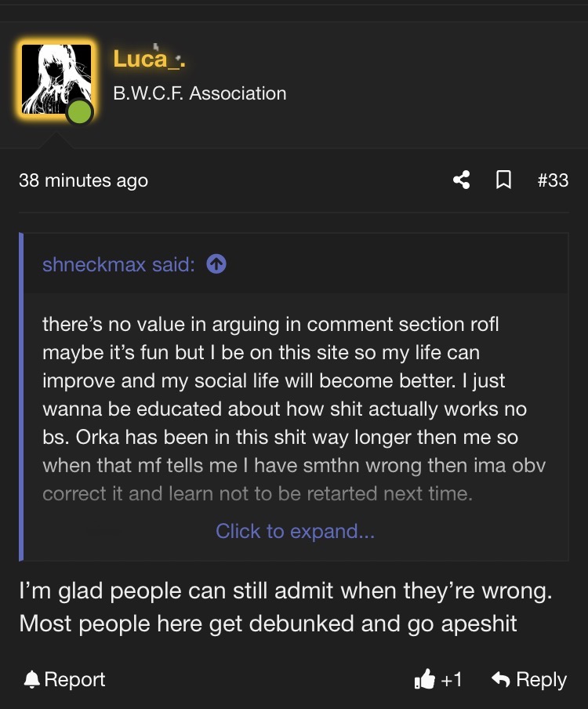Click the bell icon next to Report
The height and width of the screenshot is (709, 588).
coord(32,679)
